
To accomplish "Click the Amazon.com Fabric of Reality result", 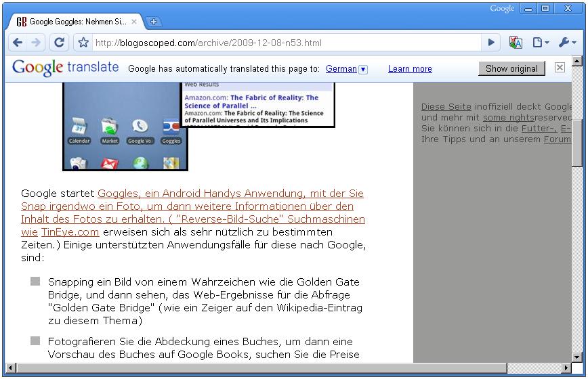I will pos(251,102).
